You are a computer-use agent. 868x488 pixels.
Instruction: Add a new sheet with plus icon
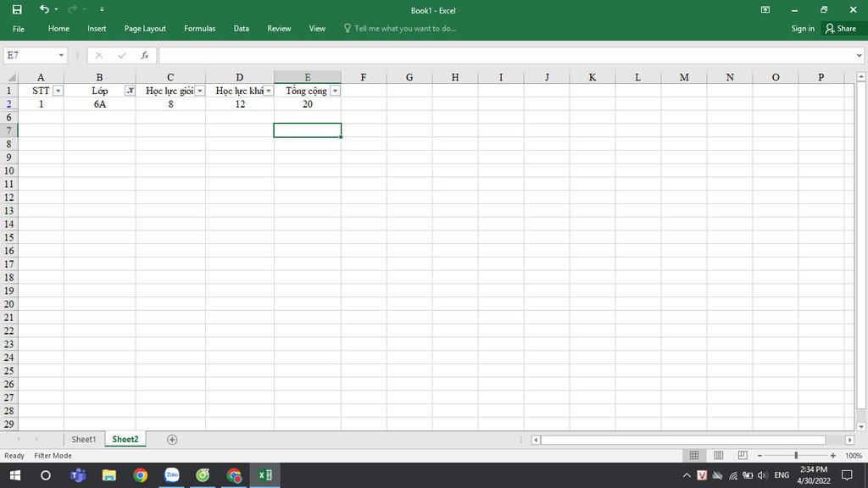172,440
